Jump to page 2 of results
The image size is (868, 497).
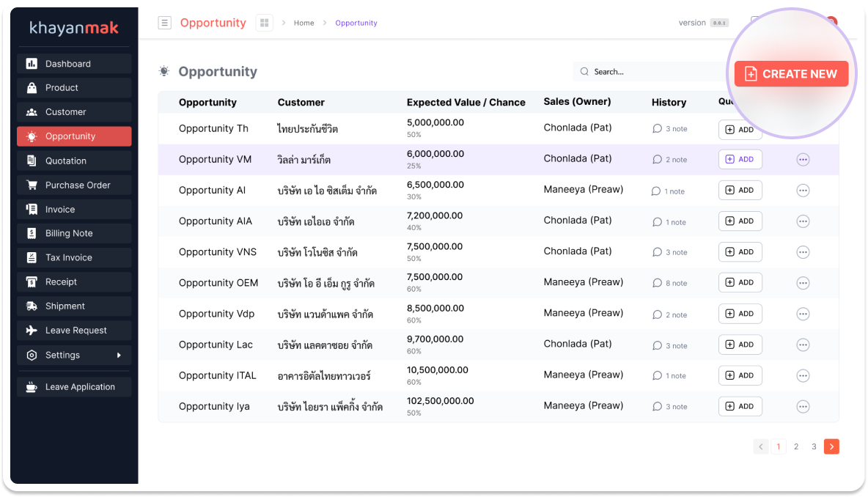coord(796,446)
